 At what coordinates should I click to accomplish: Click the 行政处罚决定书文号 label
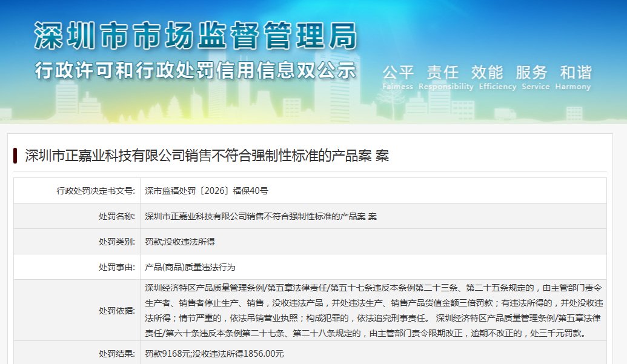click(x=96, y=191)
